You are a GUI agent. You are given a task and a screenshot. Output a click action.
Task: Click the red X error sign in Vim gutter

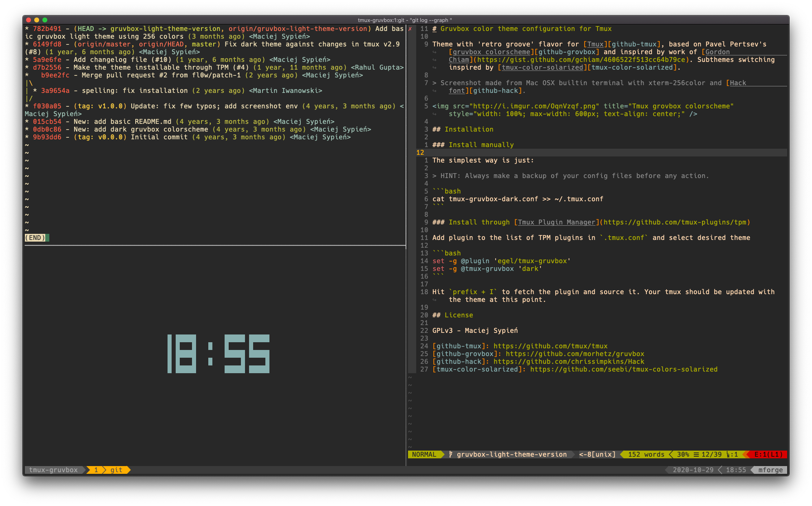[410, 29]
